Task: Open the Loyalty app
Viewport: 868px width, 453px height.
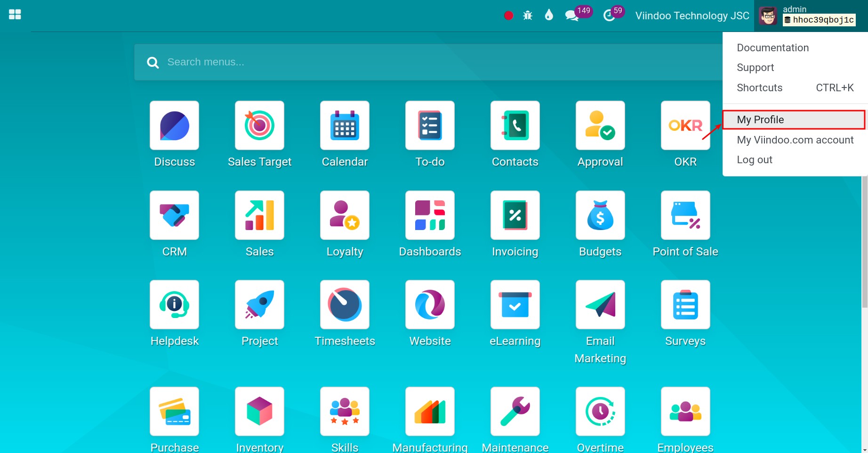Action: tap(345, 215)
